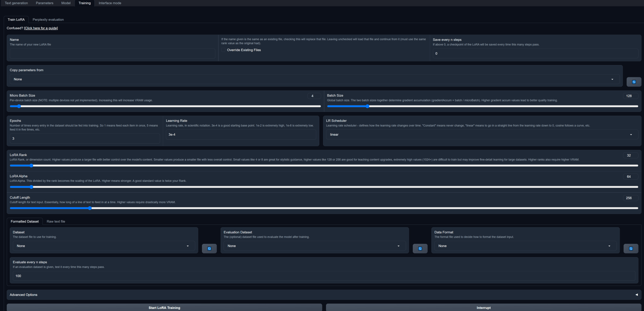Open the Dataset dropdown
644x311 pixels.
[x=104, y=246]
